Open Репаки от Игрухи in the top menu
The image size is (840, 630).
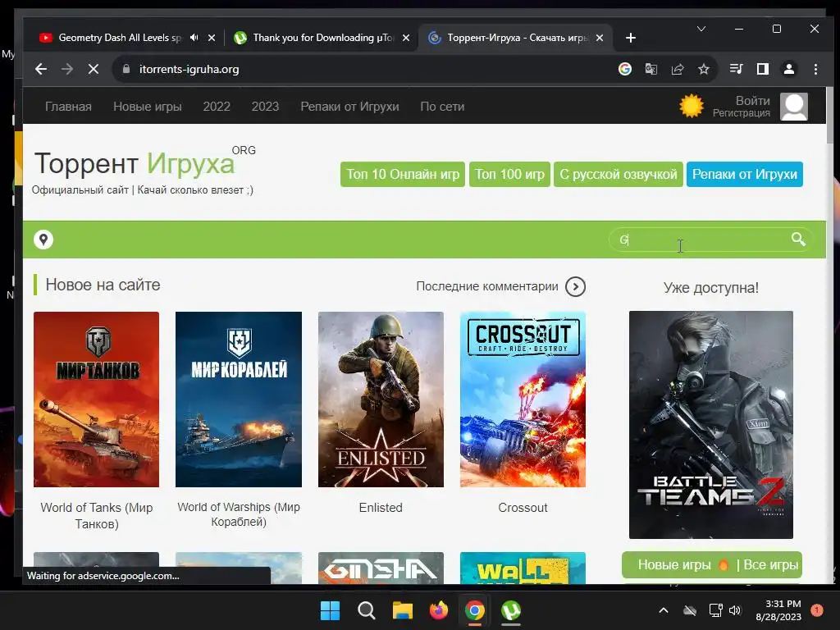pos(349,107)
